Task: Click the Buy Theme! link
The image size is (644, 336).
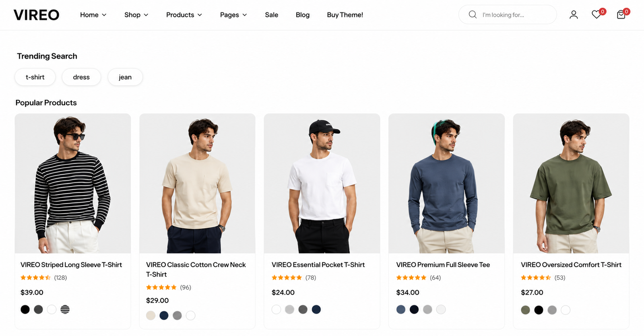Action: [345, 15]
